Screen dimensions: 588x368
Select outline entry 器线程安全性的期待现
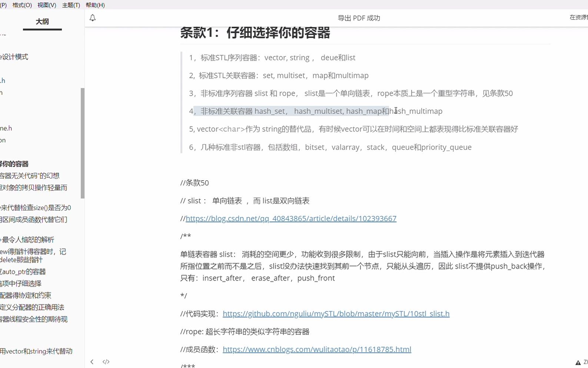[x=34, y=319]
